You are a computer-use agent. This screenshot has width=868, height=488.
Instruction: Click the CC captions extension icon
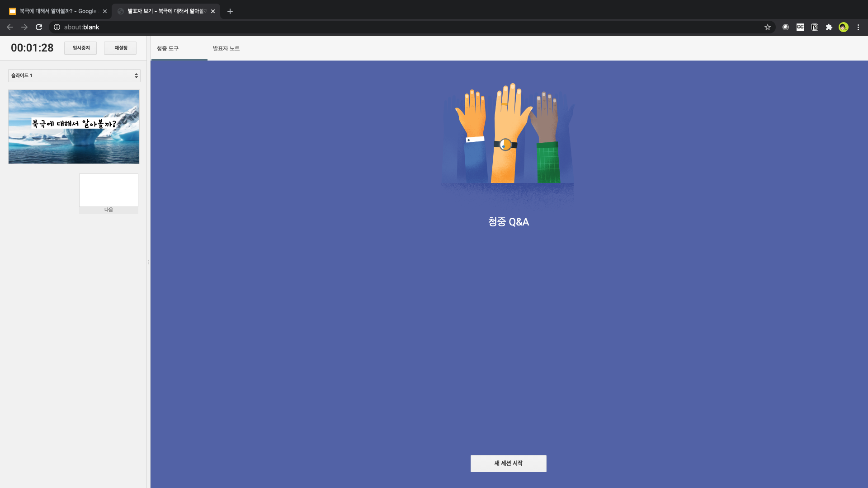coord(800,27)
